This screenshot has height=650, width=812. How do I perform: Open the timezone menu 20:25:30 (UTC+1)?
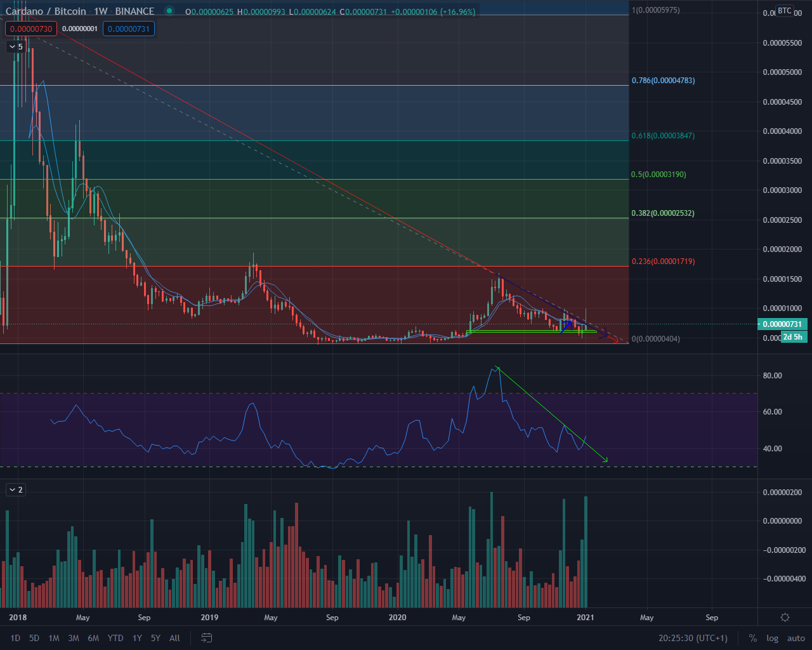(693, 638)
